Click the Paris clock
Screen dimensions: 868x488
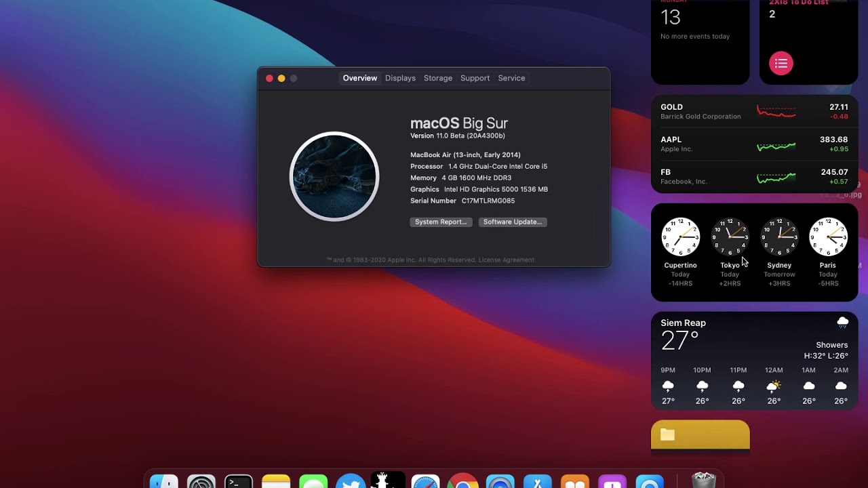[828, 237]
